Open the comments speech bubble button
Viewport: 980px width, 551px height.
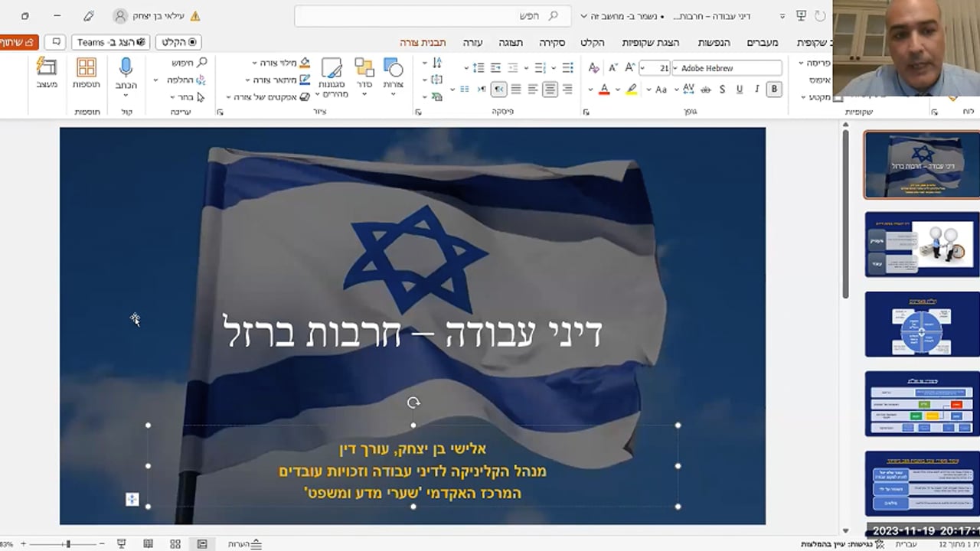55,42
